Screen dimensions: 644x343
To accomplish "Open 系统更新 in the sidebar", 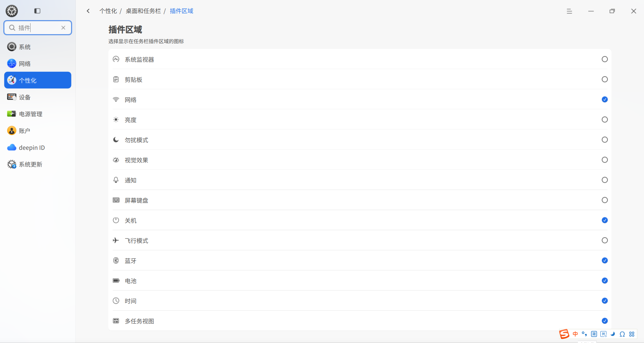I will coord(38,164).
